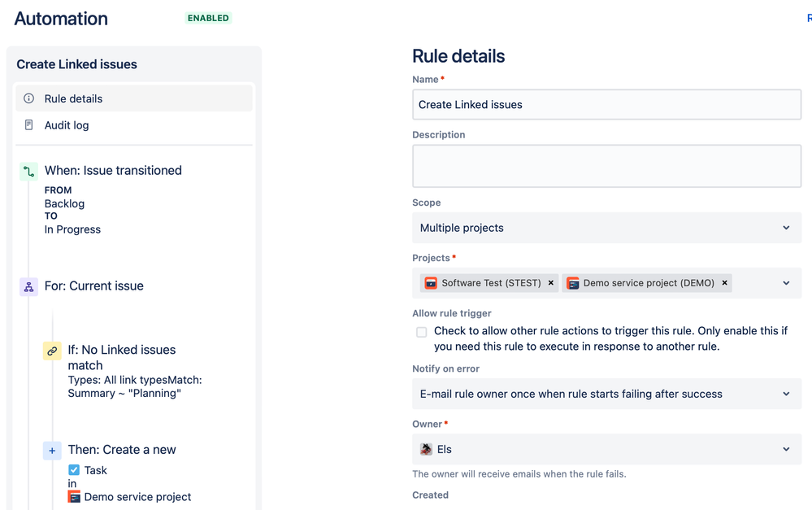The image size is (812, 510).
Task: Select the Issue transitioned trigger icon
Action: 28,172
